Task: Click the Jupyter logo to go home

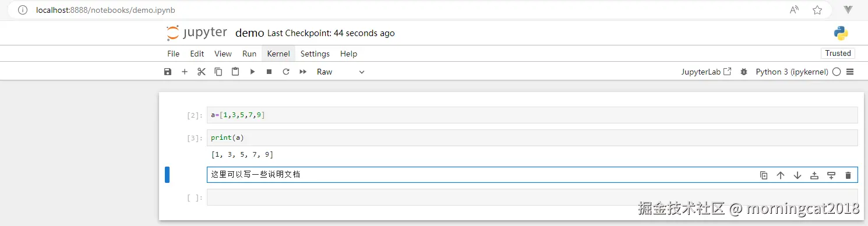Action: [x=196, y=33]
